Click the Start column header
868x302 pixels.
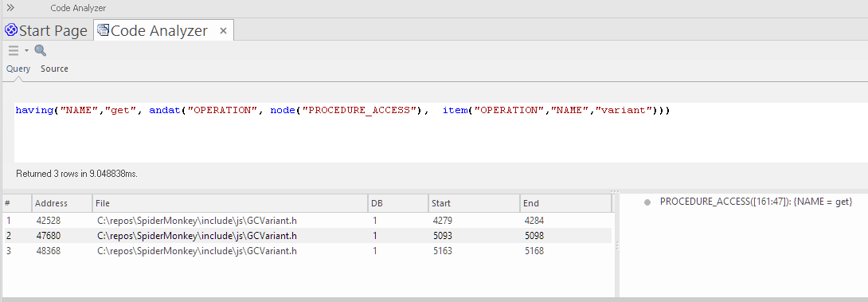pos(474,203)
